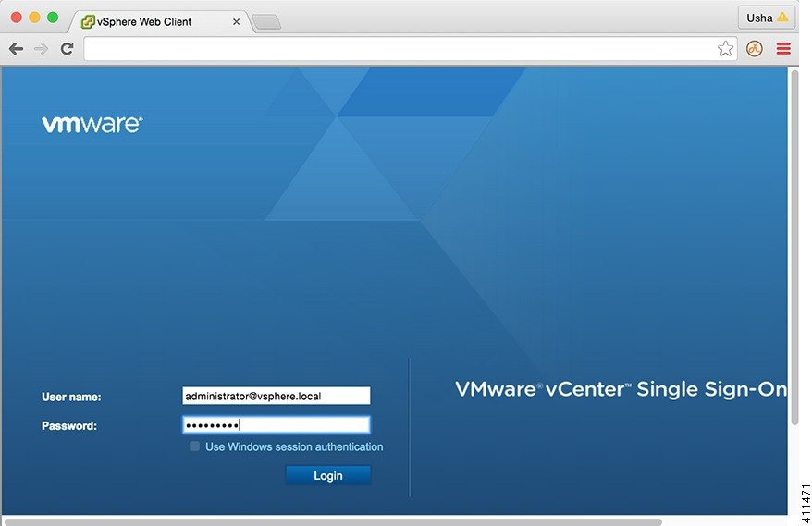Enable Use Windows session authentication checkbox
Viewport: 812px width, 526px height.
coord(195,446)
